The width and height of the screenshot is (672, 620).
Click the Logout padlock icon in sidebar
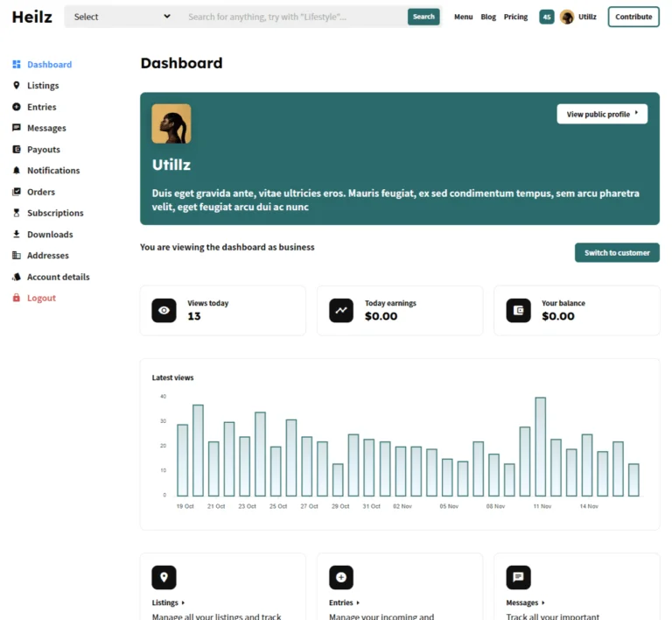pyautogui.click(x=17, y=299)
